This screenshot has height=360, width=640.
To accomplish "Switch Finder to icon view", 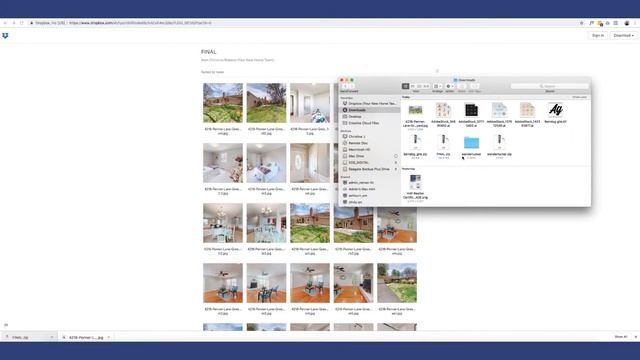I will click(x=405, y=86).
